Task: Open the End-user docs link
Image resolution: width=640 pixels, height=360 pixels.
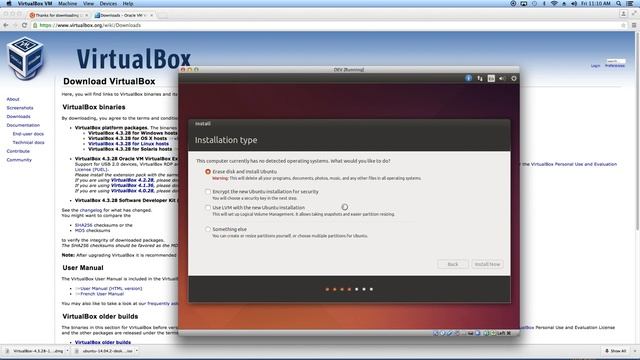Action: tap(28, 134)
